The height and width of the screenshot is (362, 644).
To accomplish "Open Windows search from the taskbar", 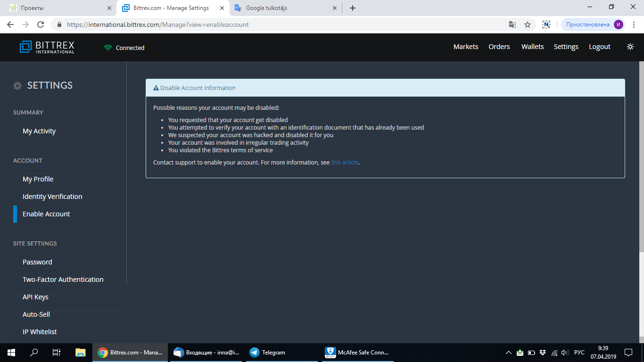I will [34, 353].
